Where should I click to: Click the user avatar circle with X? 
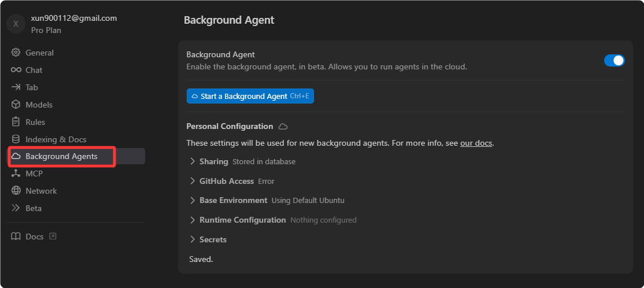pos(16,24)
